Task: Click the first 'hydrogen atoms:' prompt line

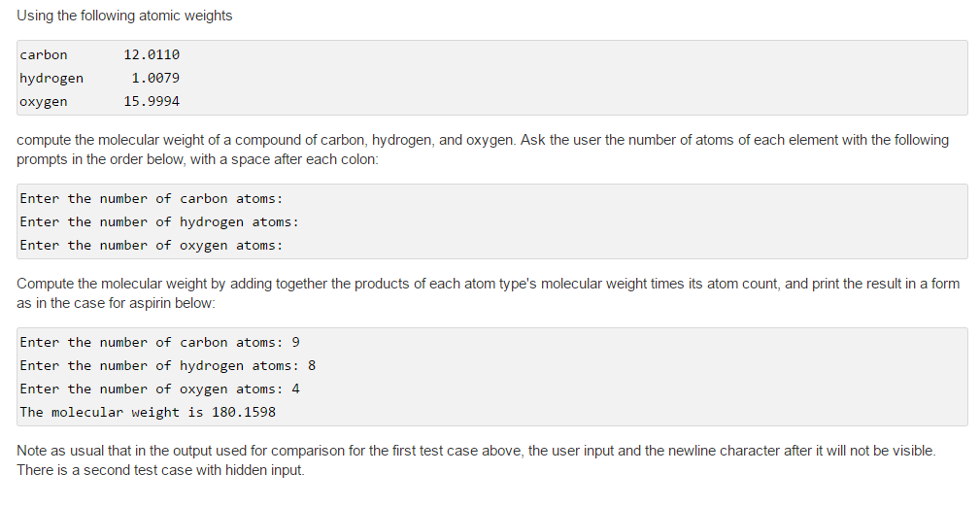Action: [159, 221]
